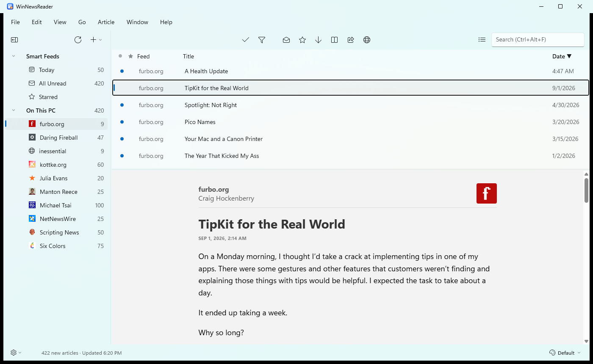Open the Article menu

coord(106,22)
